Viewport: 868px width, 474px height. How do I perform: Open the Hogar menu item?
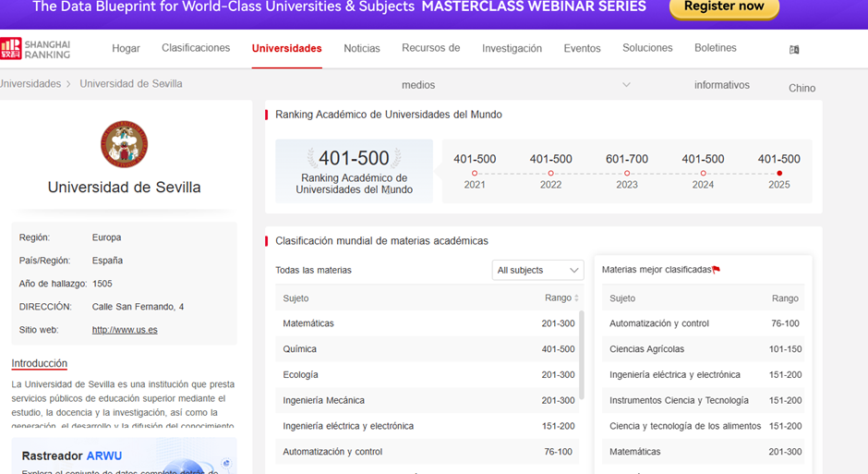(x=126, y=48)
